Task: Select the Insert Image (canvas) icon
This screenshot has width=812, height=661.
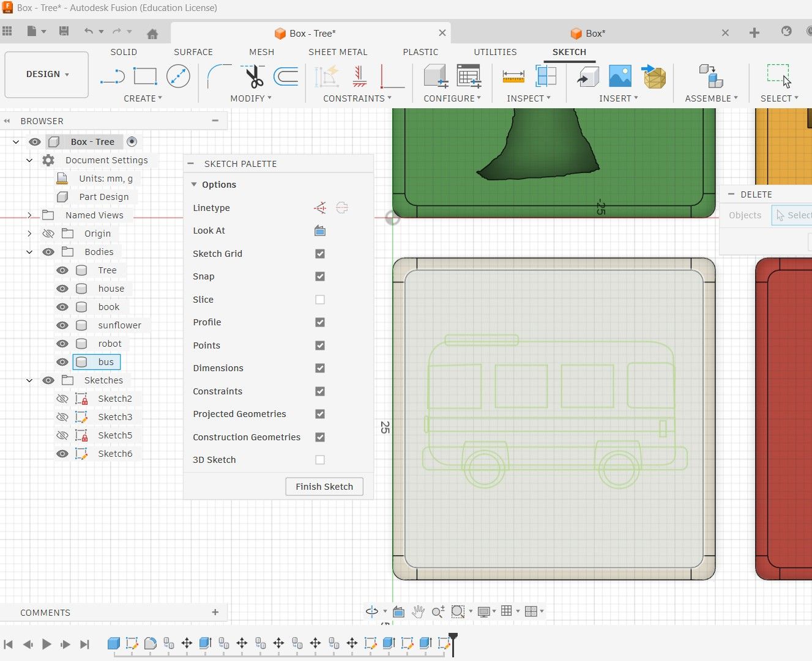Action: click(x=620, y=76)
